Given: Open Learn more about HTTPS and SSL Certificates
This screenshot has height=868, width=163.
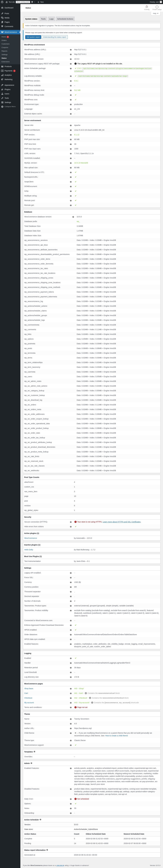Looking at the screenshot, I should click(121, 522).
